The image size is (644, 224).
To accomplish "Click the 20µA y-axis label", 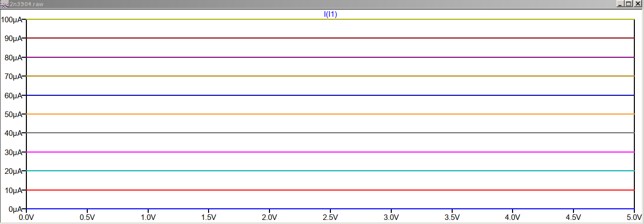I will pos(13,171).
